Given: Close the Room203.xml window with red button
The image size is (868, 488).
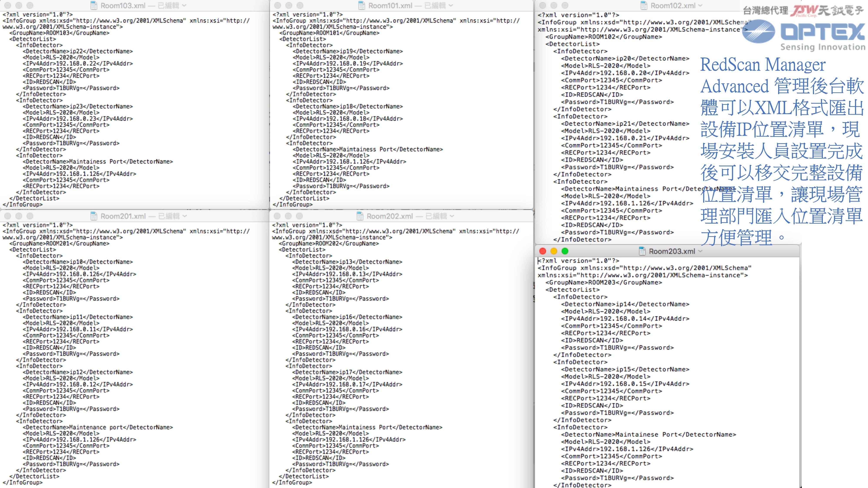Looking at the screenshot, I should tap(542, 251).
